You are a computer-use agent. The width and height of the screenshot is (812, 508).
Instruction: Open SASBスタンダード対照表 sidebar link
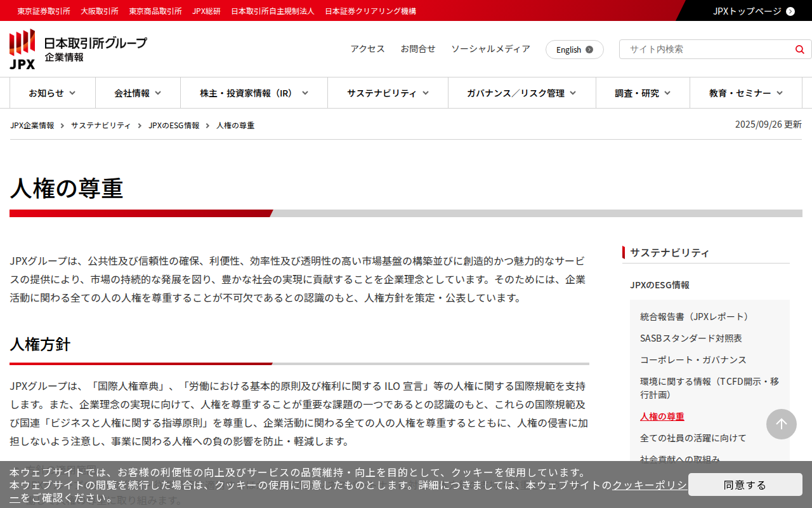[x=691, y=338]
